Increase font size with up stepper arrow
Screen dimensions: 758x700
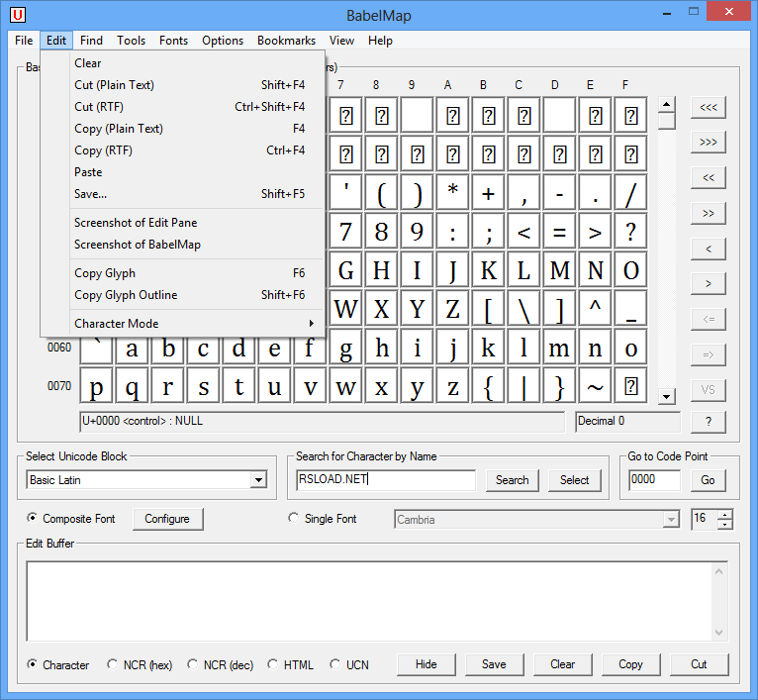725,515
